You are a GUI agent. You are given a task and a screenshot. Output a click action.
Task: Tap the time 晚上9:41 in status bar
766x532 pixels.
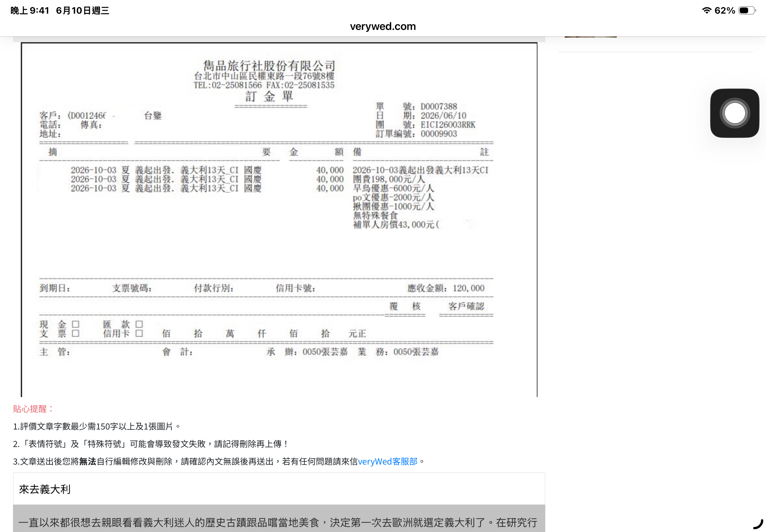(30, 11)
